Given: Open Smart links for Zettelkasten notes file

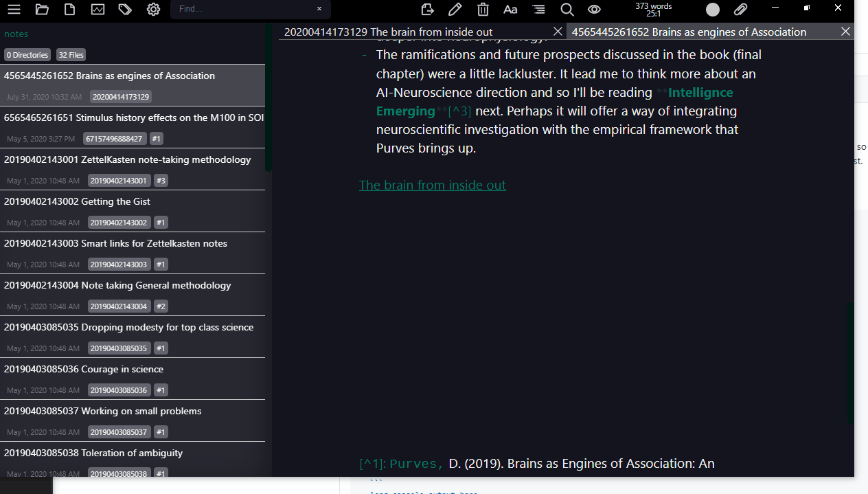Looking at the screenshot, I should click(133, 253).
